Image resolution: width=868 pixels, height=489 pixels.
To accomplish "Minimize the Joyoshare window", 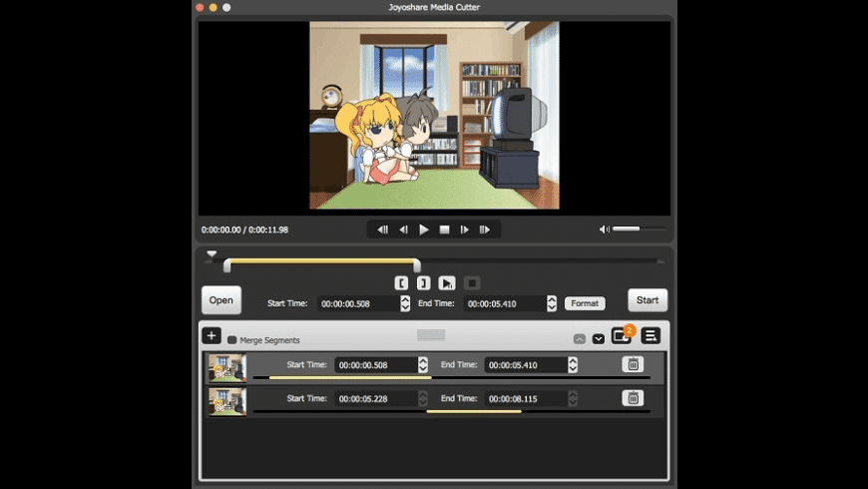I will [x=214, y=7].
